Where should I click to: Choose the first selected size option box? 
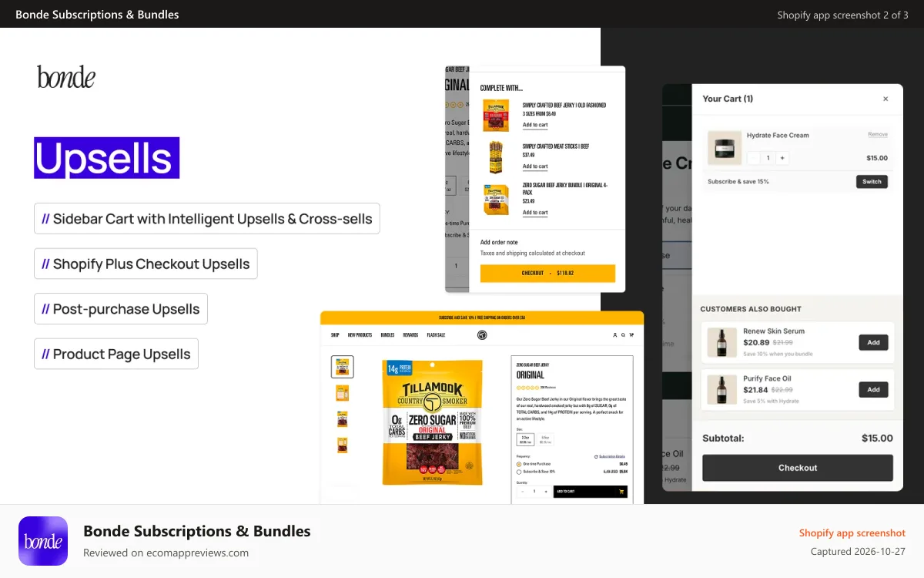(525, 439)
